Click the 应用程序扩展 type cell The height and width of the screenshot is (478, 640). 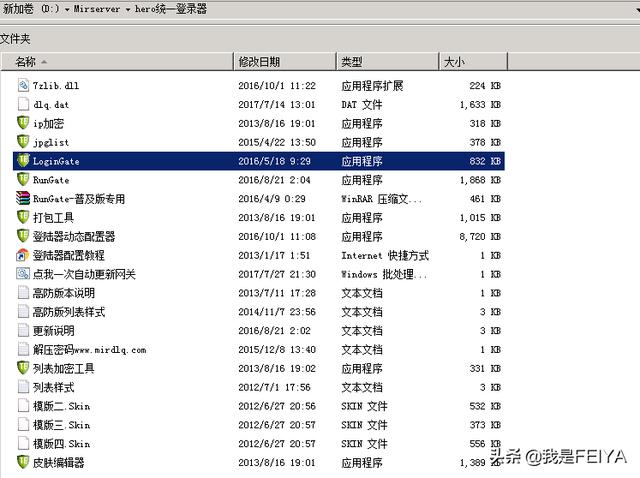(x=372, y=86)
